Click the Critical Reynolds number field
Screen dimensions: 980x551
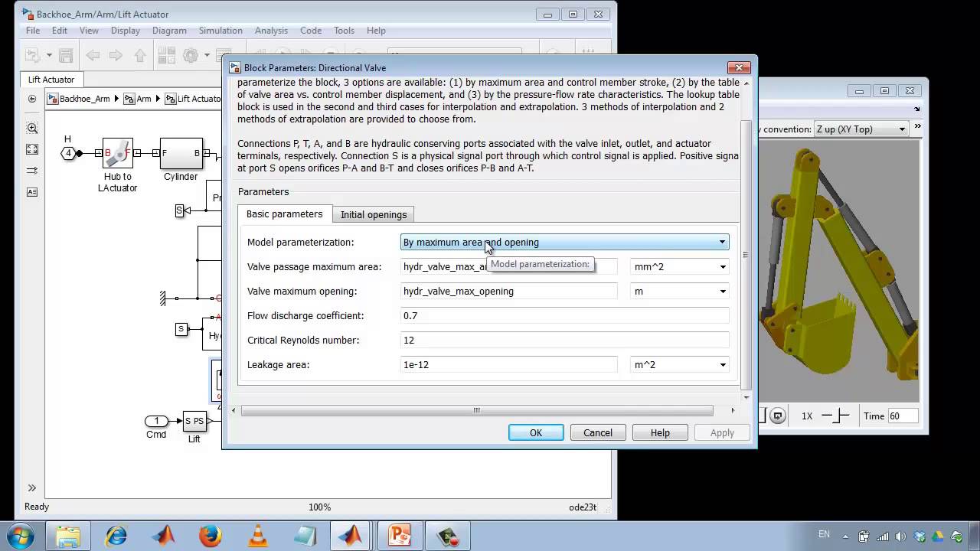click(x=564, y=340)
